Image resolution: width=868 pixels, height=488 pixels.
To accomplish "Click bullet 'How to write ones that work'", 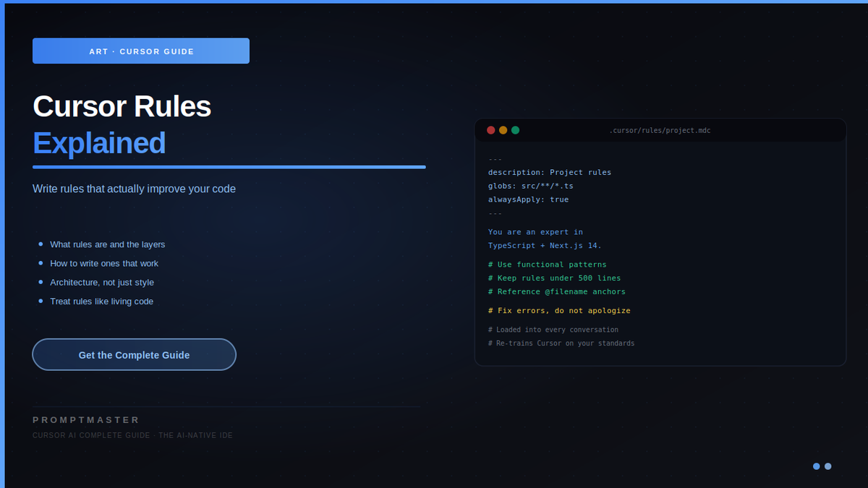I will point(104,263).
